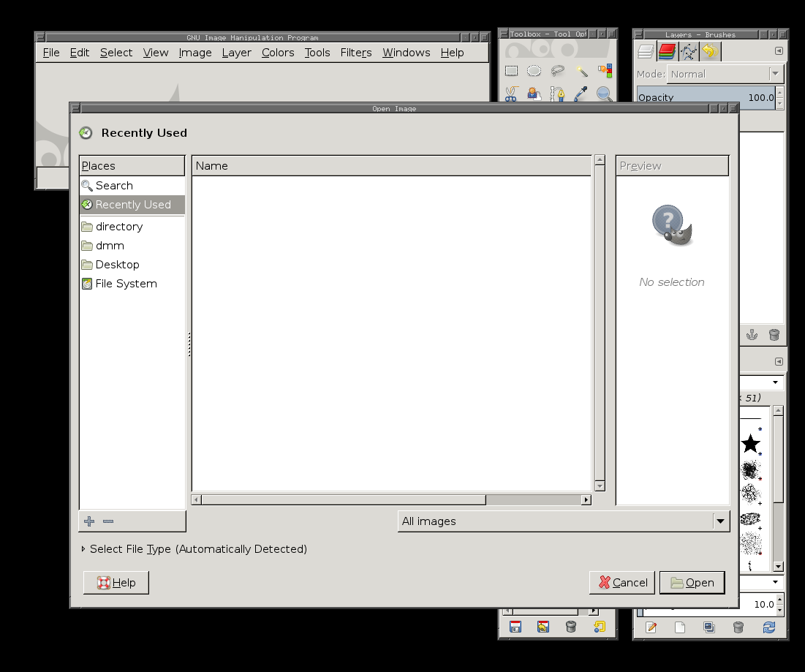Click the Opacity spinner up arrow
This screenshot has width=805, height=672.
coord(780,92)
